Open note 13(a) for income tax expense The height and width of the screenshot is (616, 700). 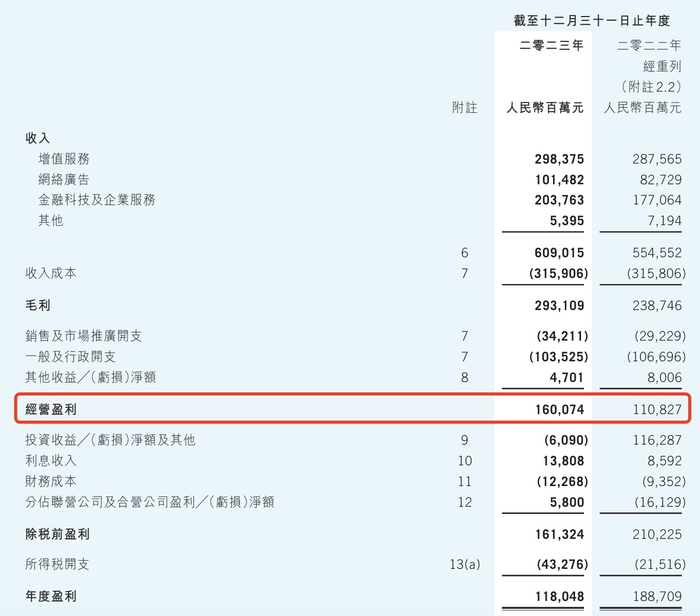464,564
